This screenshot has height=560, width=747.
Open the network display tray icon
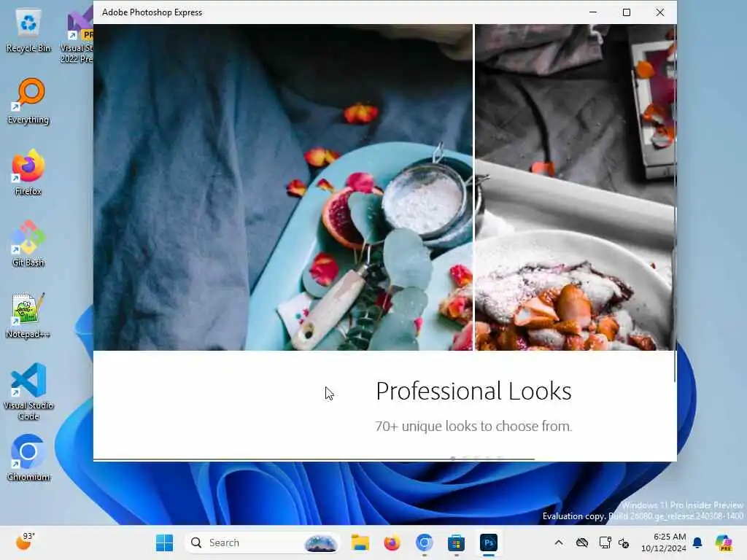click(x=605, y=542)
